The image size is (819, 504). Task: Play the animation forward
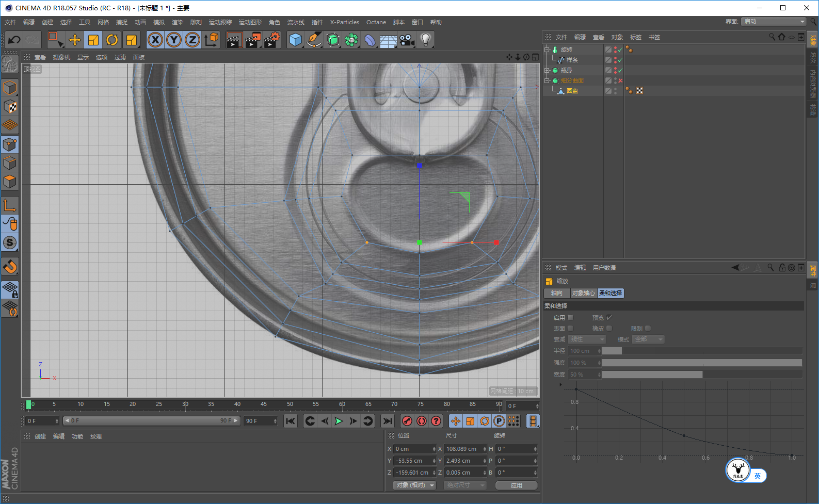(x=339, y=421)
